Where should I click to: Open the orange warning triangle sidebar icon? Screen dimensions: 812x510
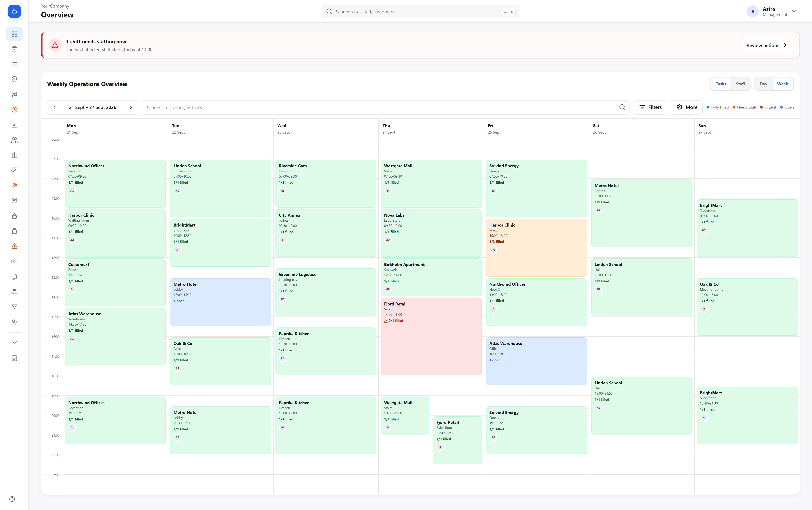pos(14,246)
